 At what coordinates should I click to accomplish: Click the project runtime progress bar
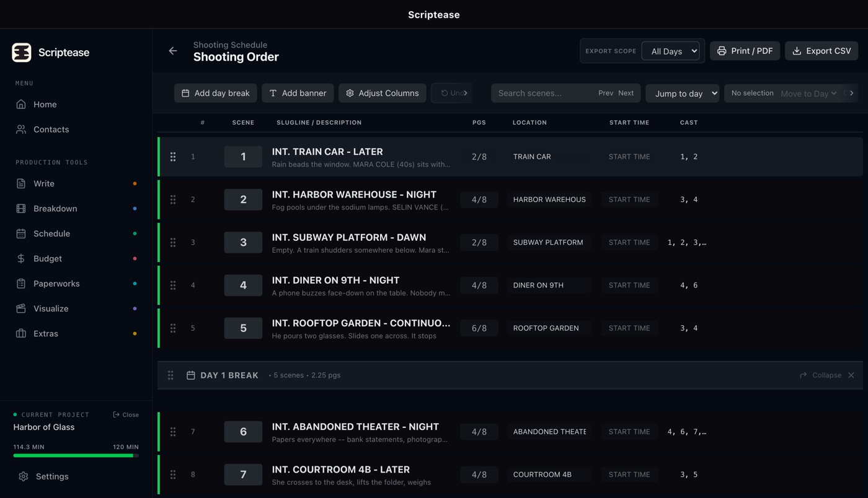[x=76, y=456]
